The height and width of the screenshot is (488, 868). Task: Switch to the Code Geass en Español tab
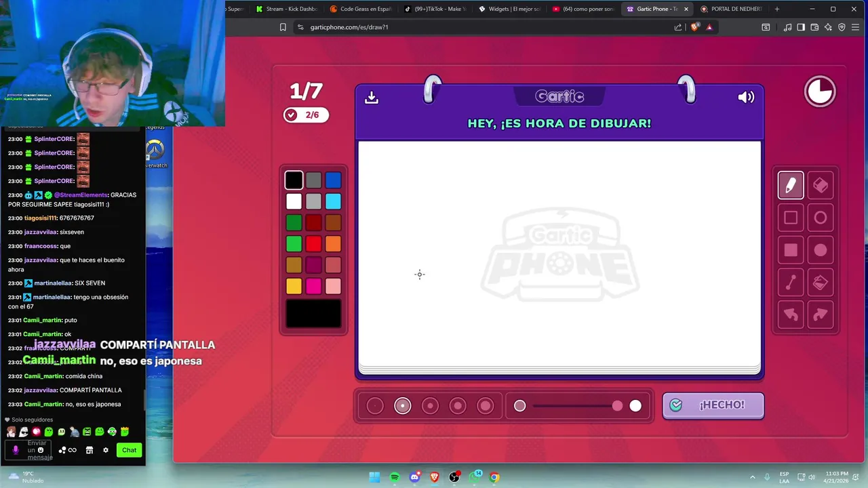click(x=360, y=9)
